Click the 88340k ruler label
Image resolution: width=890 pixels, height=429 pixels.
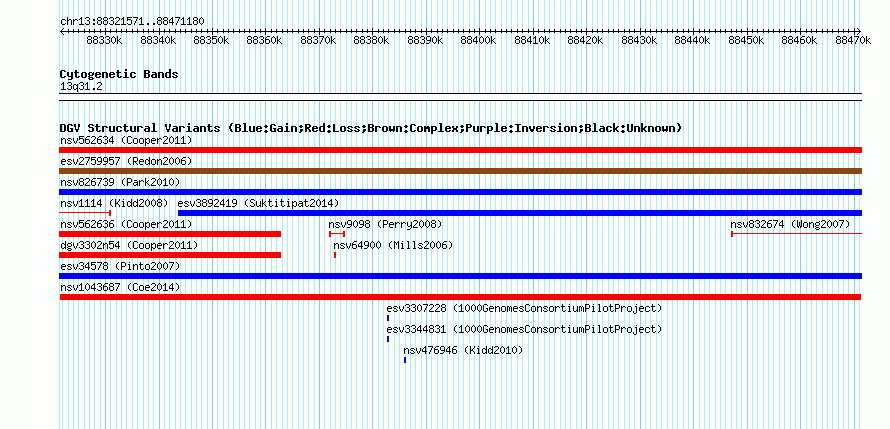click(x=157, y=41)
